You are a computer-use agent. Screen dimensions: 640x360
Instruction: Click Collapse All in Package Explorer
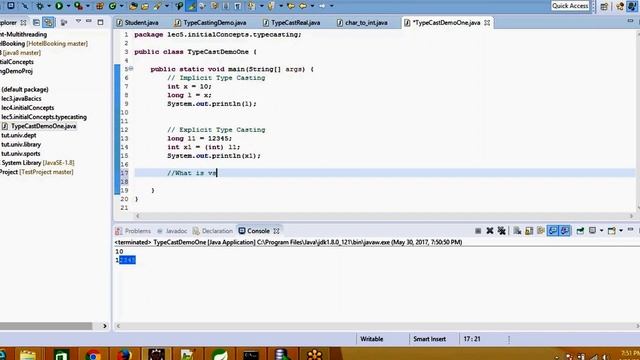click(36, 22)
